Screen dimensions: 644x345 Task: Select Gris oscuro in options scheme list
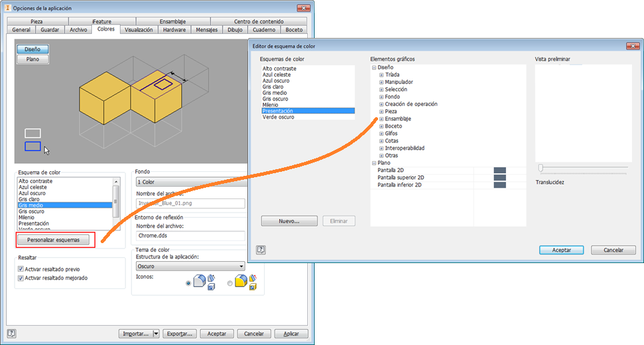[31, 211]
